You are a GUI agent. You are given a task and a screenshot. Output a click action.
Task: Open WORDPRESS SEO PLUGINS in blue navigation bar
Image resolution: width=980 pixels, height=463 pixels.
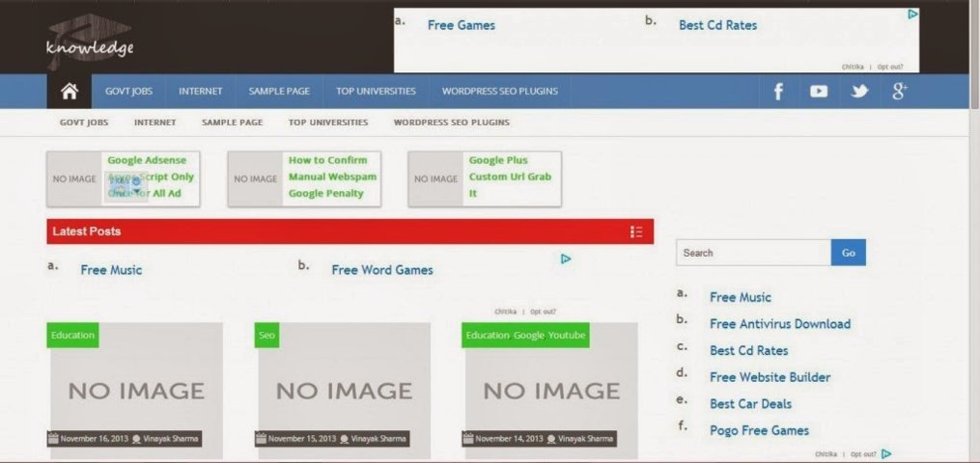[x=500, y=91]
